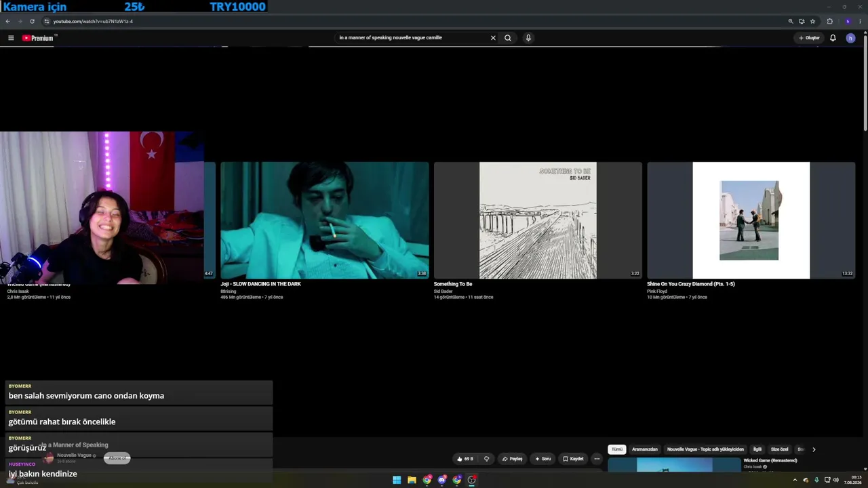Dislike the current video
868x488 pixels.
486,459
